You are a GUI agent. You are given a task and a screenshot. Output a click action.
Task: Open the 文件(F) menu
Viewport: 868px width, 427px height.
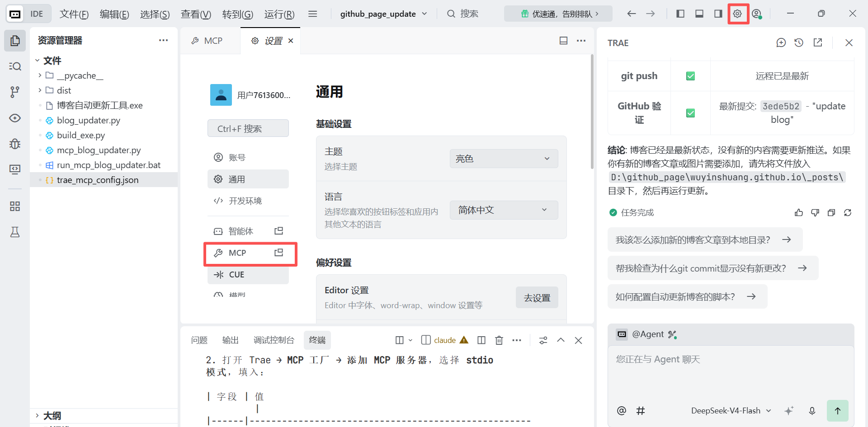[x=74, y=14]
